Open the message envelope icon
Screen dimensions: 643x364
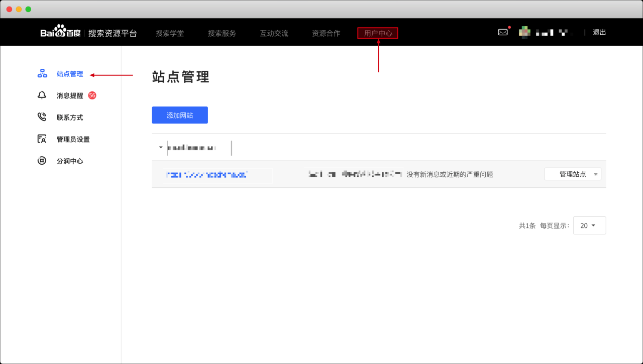click(x=503, y=32)
